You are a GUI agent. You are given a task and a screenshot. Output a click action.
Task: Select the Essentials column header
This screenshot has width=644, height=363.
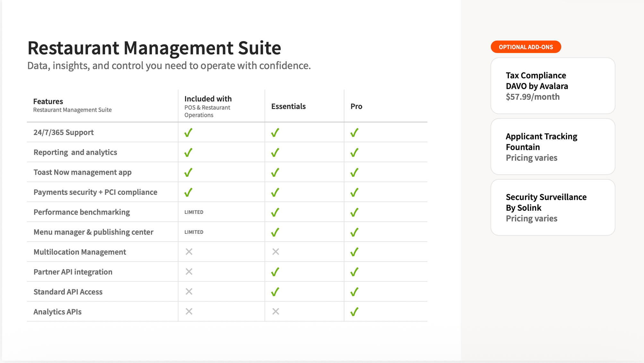[288, 106]
